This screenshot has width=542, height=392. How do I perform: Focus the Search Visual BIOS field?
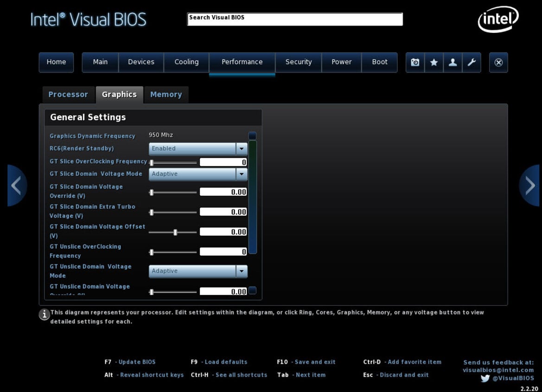pos(295,19)
